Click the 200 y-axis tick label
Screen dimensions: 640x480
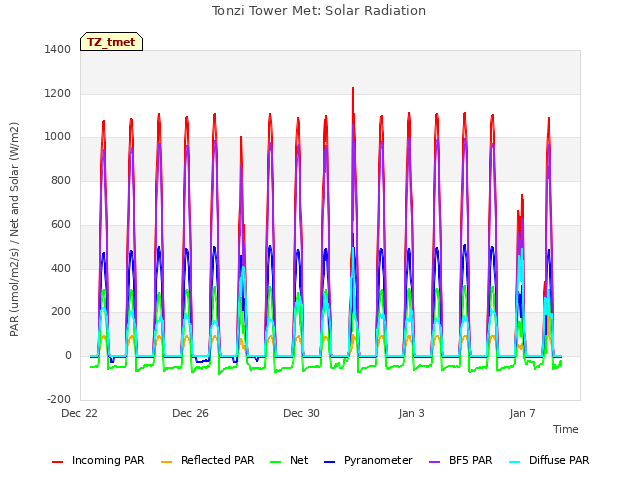click(x=61, y=312)
